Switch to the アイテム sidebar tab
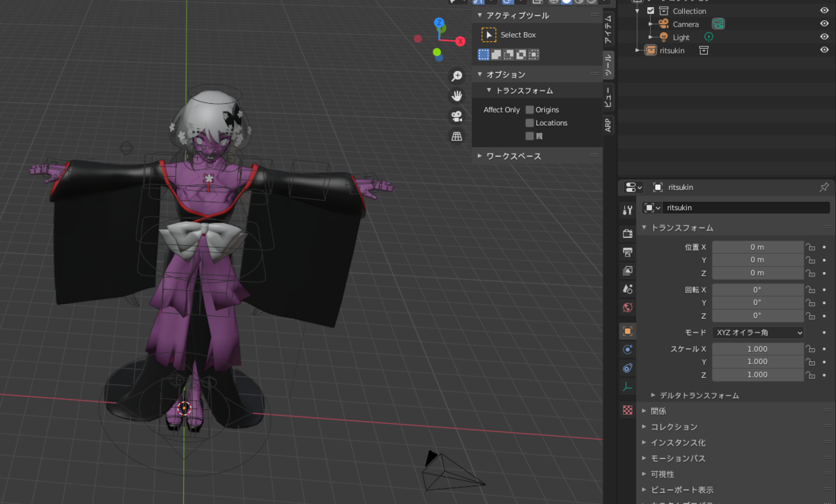Screen dimensions: 836x504 click(608, 29)
